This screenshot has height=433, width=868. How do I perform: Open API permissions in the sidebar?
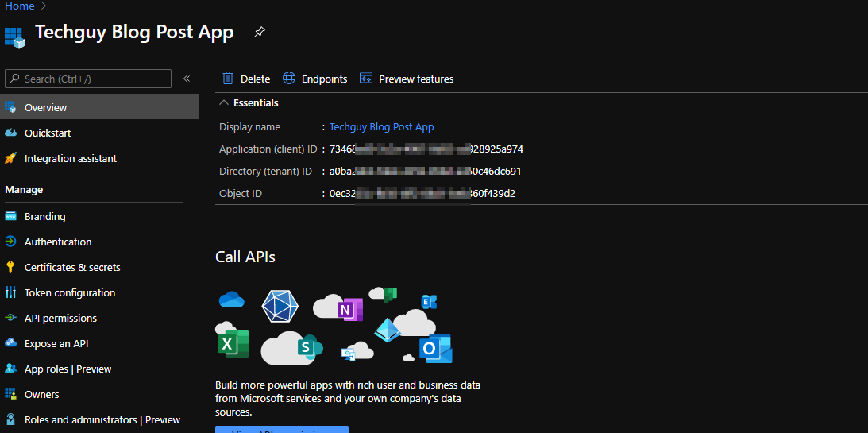click(x=60, y=319)
